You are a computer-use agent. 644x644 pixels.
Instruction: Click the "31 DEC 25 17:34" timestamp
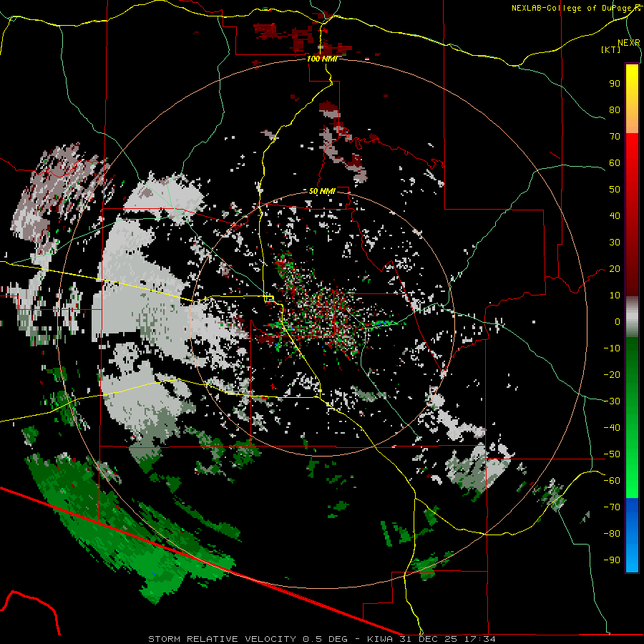pos(448,639)
